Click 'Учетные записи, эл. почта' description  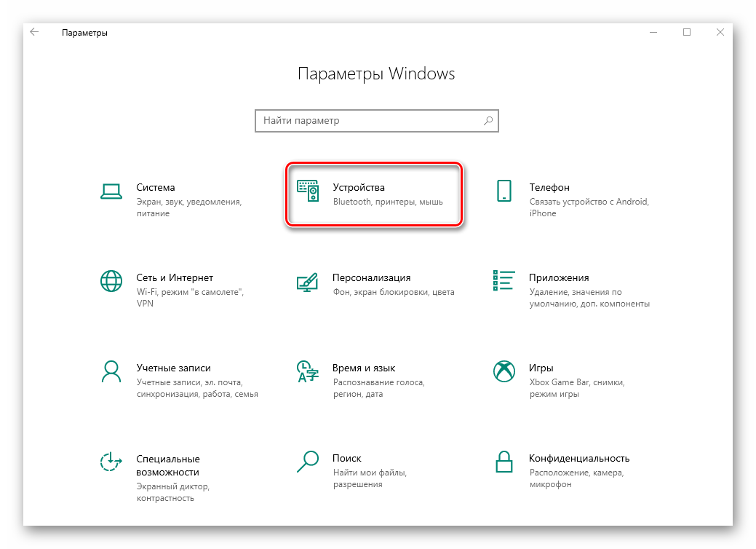[197, 388]
